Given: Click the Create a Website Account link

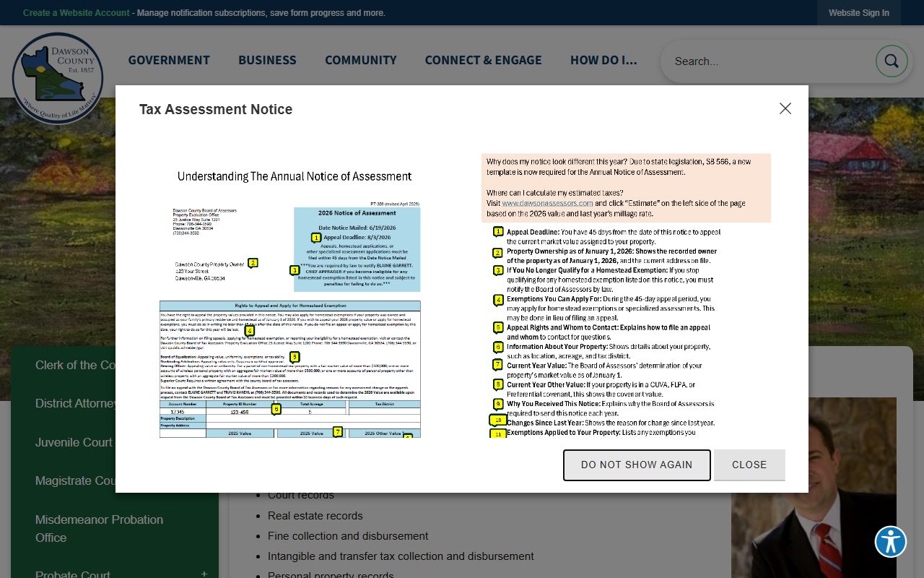Looking at the screenshot, I should pyautogui.click(x=77, y=13).
